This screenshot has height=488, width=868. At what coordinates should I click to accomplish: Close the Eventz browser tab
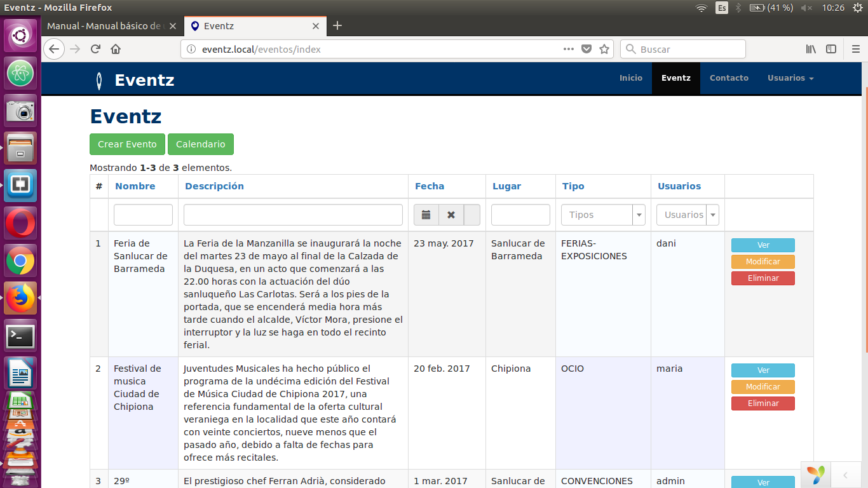coord(316,26)
